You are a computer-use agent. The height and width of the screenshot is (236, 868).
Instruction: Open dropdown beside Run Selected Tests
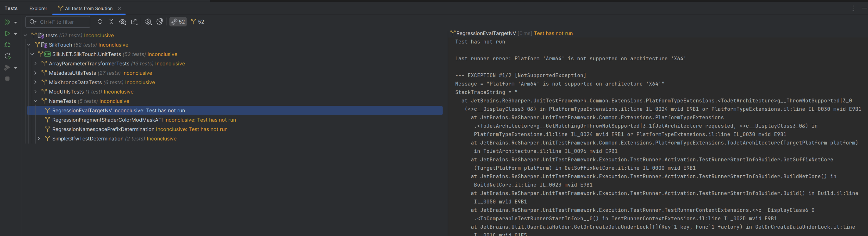point(15,34)
